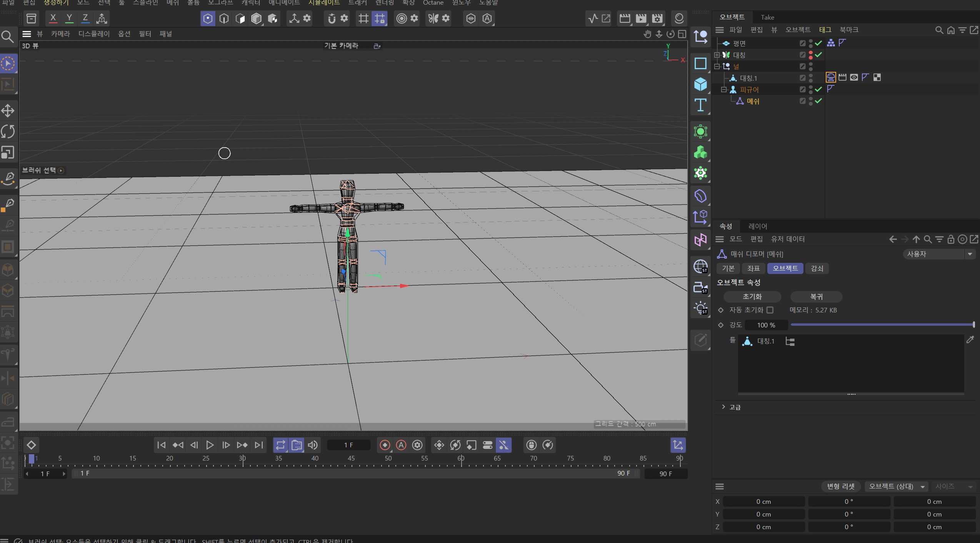980x543 pixels.
Task: Collapse the 피규어 tree node
Action: pos(724,90)
